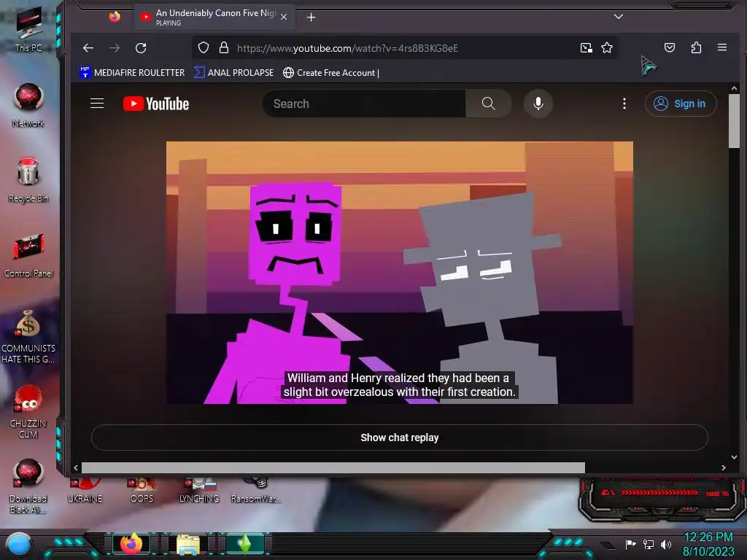Click the forward navigation arrow
The width and height of the screenshot is (747, 560).
pos(115,48)
